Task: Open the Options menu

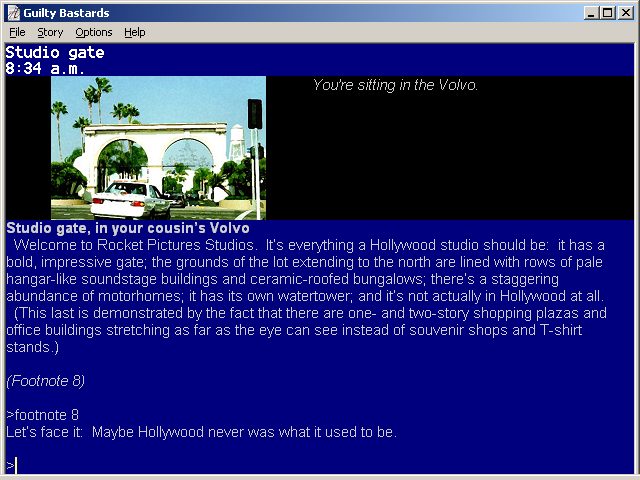Action: [x=94, y=32]
